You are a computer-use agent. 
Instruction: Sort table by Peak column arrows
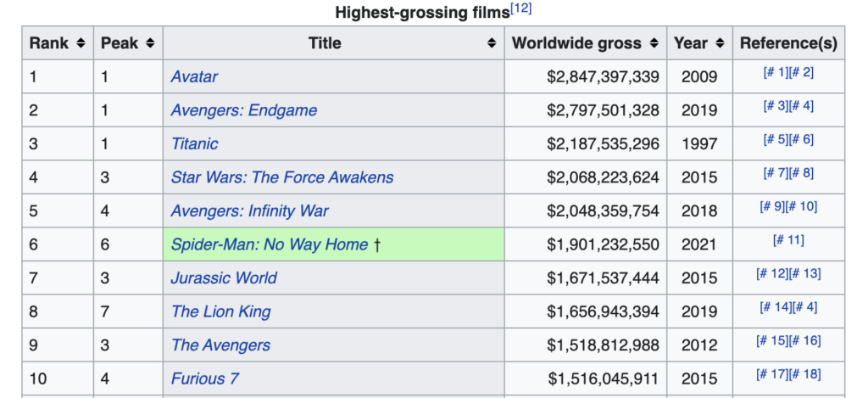pos(150,43)
